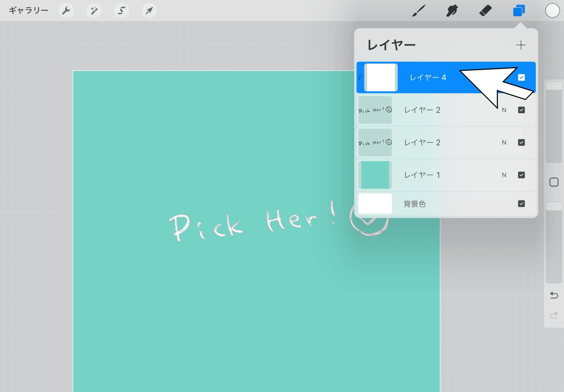Select the Brush tool
Viewport: 564px width, 392px height.
(419, 11)
